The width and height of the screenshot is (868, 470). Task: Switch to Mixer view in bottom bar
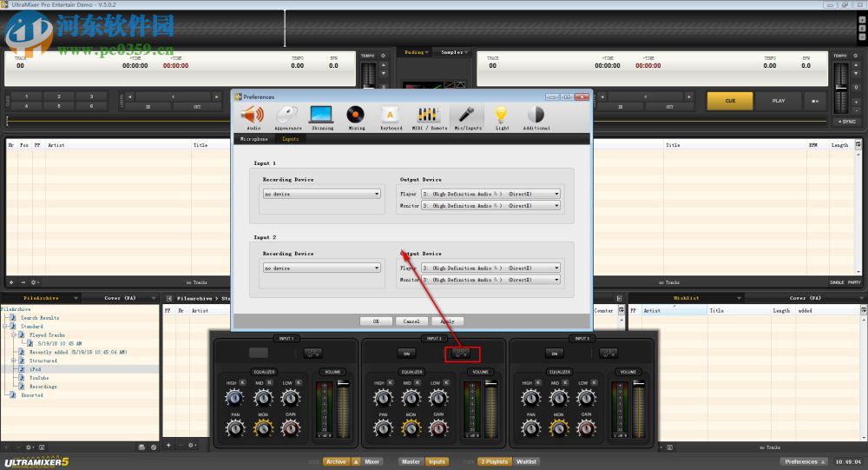pyautogui.click(x=372, y=461)
